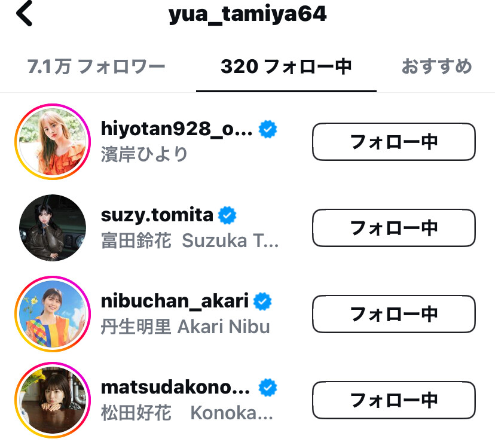The image size is (495, 448).
Task: Click verified badge next to nibuchan_akari
Action: pos(262,301)
